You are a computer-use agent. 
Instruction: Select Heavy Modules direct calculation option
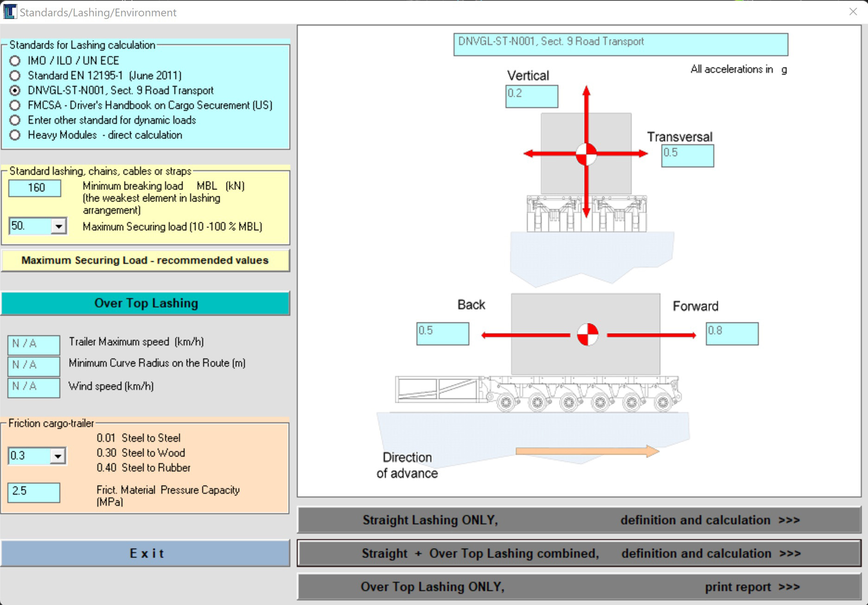(x=15, y=135)
